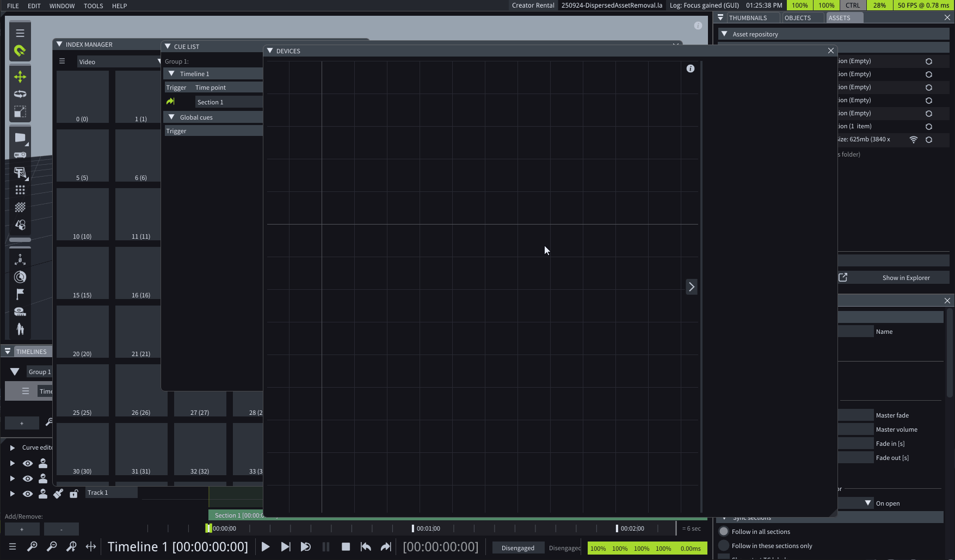This screenshot has width=955, height=560.
Task: Switch to the OBJECTS tab
Action: (x=797, y=18)
